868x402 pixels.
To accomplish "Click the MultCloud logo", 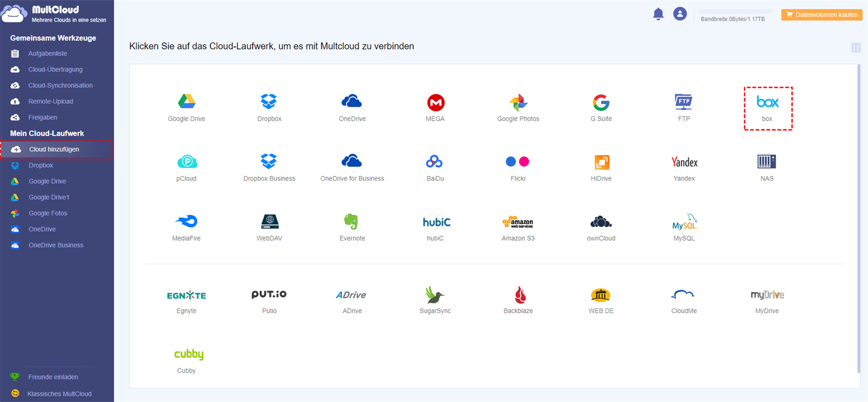I will (54, 14).
